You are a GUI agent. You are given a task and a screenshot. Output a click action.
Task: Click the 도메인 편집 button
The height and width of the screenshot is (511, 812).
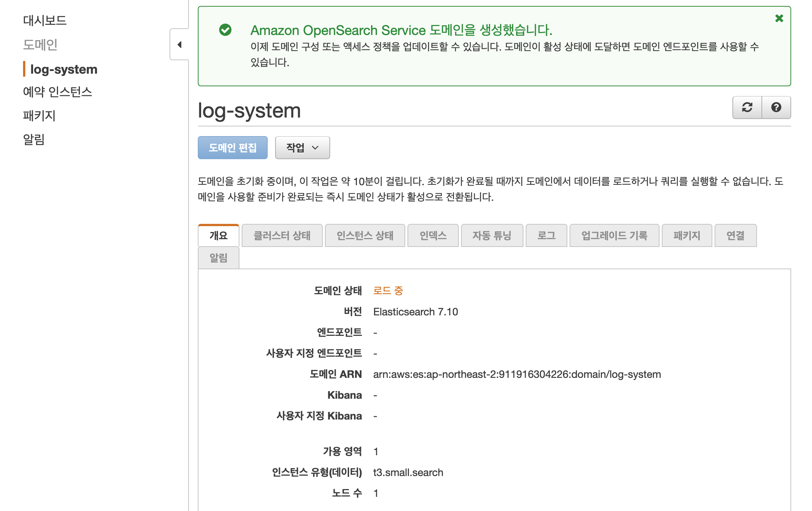pos(232,148)
